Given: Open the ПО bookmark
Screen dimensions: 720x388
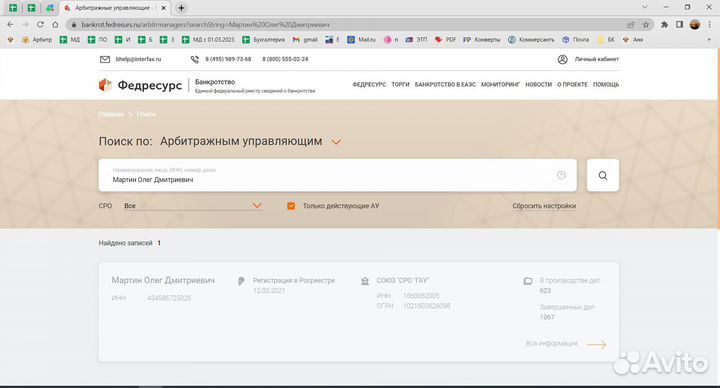Looking at the screenshot, I should 97,40.
